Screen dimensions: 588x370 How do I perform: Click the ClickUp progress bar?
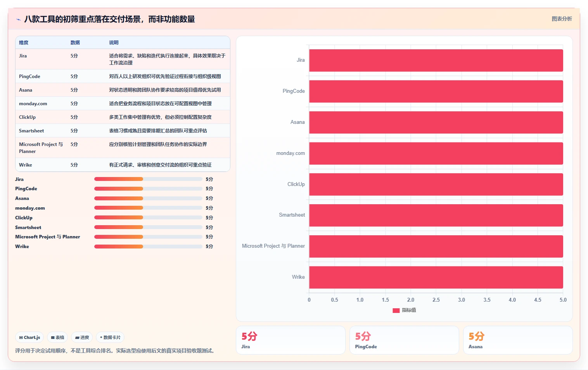click(x=148, y=217)
